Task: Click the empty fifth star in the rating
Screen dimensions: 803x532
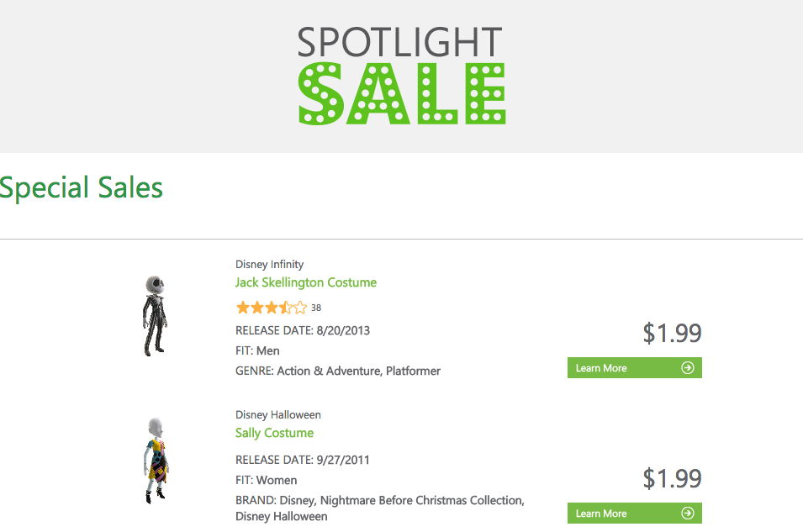Action: (x=300, y=308)
